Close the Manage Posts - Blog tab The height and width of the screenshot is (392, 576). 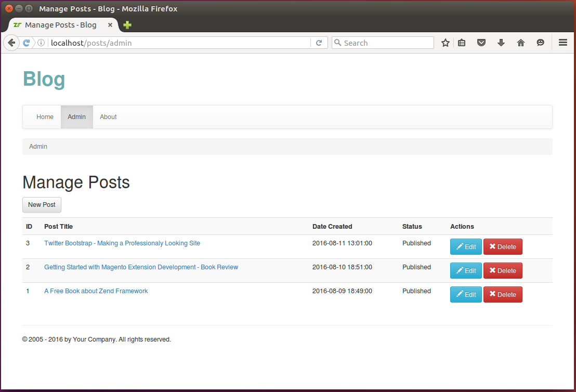click(x=110, y=25)
